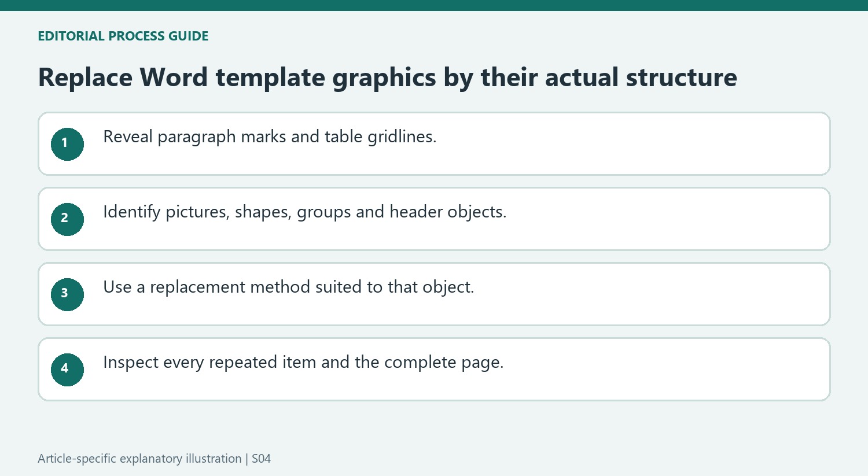This screenshot has height=476, width=868.
Task: Click the 'EDITORIAL PROCESS GUIDE' label
Action: [x=123, y=36]
